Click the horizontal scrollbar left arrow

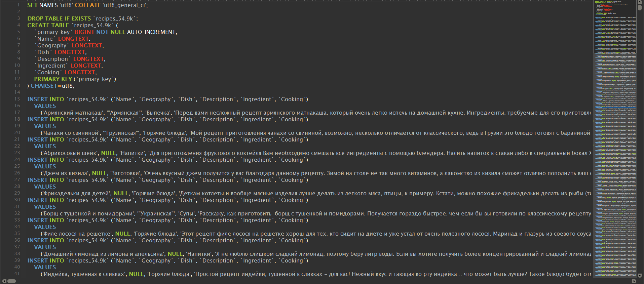[x=4, y=281]
